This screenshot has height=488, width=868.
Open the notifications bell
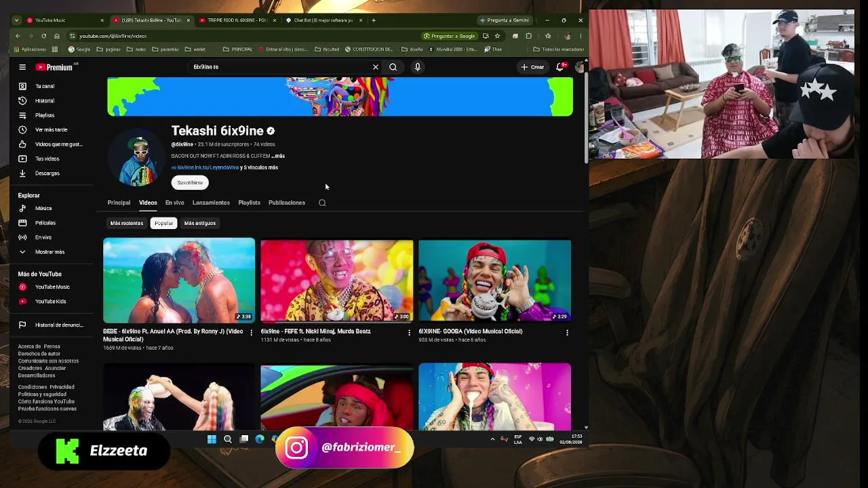coord(560,67)
